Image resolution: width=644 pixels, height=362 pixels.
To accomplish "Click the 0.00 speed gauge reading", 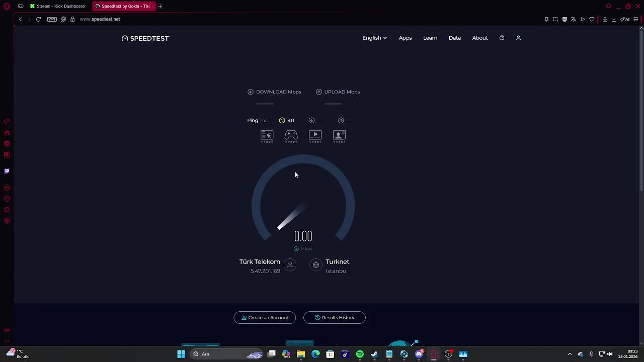I will pyautogui.click(x=303, y=236).
